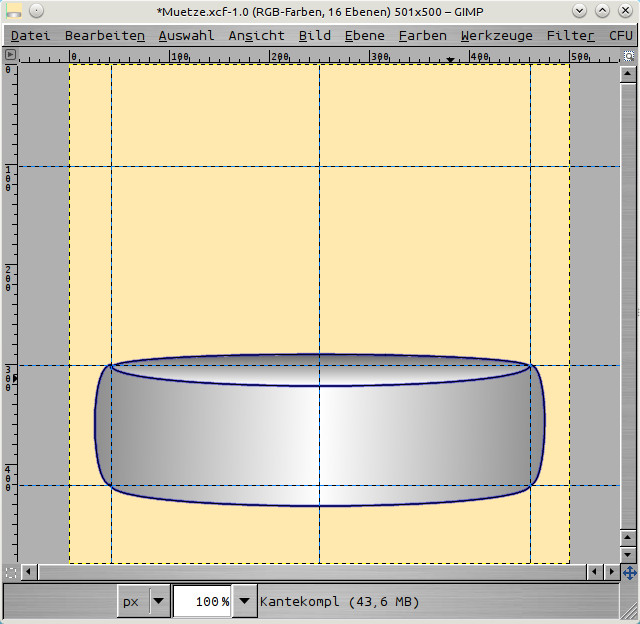Click vertical scrollbar down arrow at bottom
Image resolution: width=640 pixels, height=624 pixels.
[x=627, y=555]
